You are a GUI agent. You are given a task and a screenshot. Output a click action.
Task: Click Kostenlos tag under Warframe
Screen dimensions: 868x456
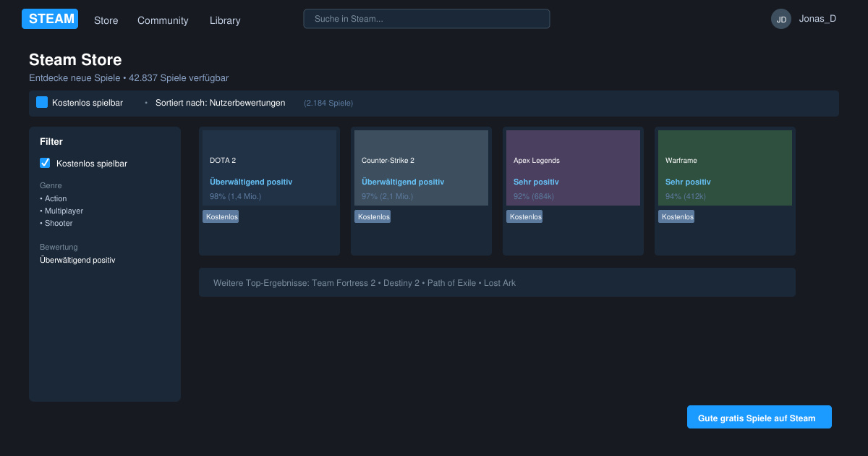[x=676, y=216]
